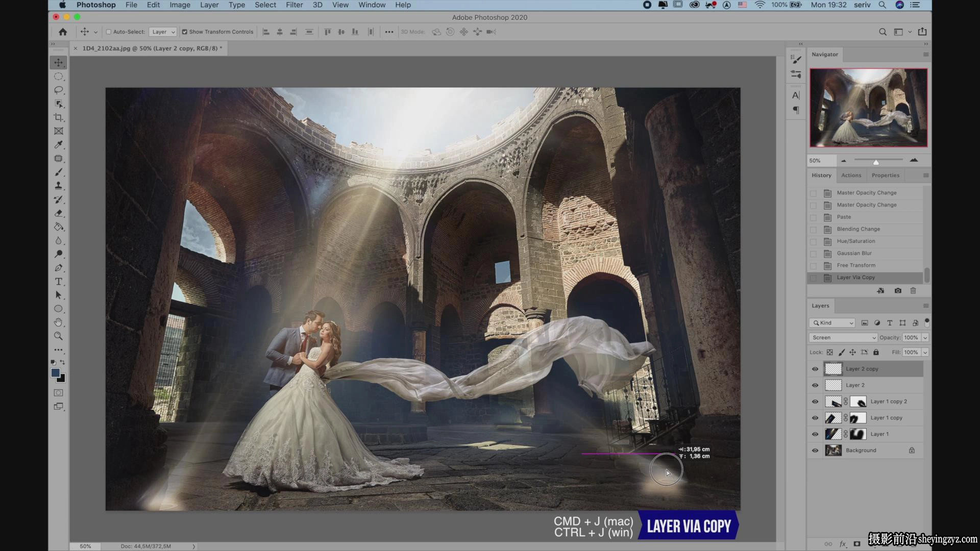
Task: Add a layer style (fx)
Action: click(x=843, y=544)
